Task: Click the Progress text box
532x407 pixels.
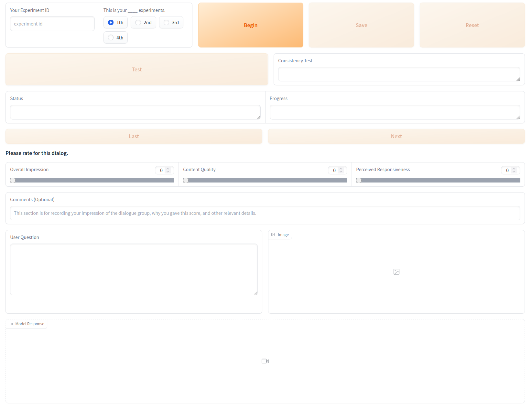Action: tap(395, 112)
